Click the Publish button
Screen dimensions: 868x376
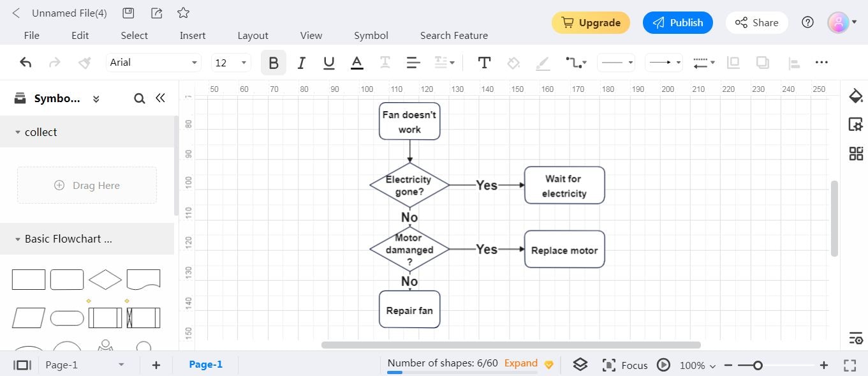click(678, 23)
